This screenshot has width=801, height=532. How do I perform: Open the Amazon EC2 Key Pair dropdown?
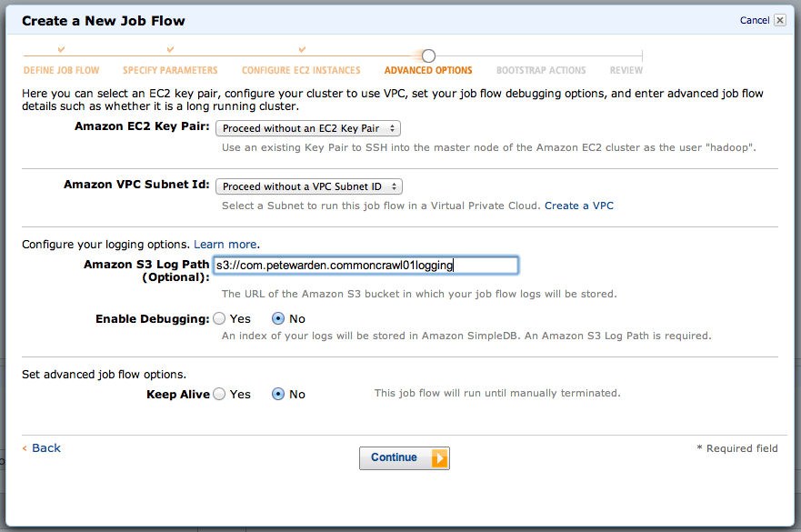(308, 129)
